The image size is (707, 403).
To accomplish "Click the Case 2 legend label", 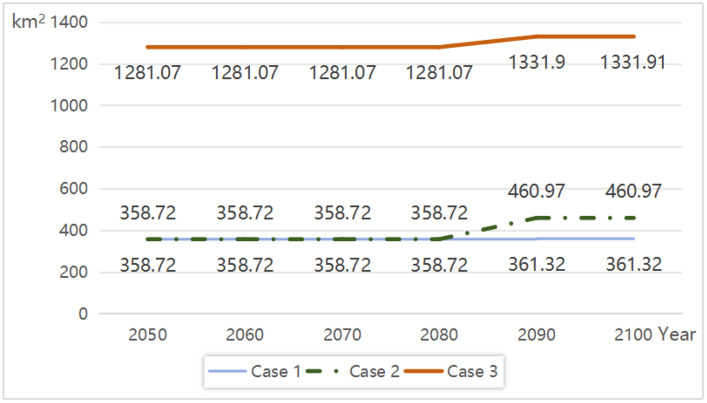I will click(x=374, y=371).
